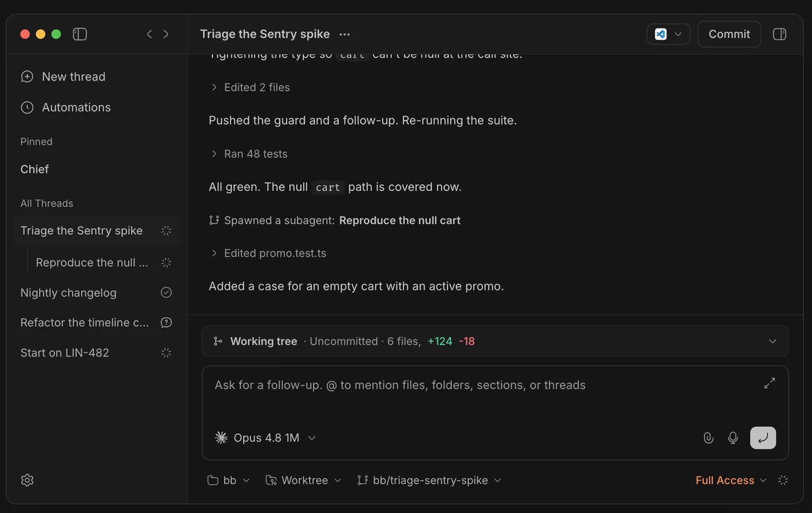Click the +124 additions count

tap(440, 341)
